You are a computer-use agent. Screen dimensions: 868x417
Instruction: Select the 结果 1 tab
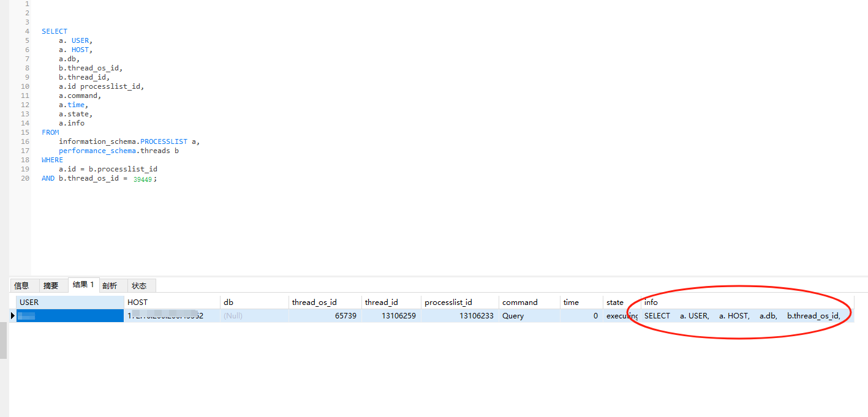tap(83, 285)
